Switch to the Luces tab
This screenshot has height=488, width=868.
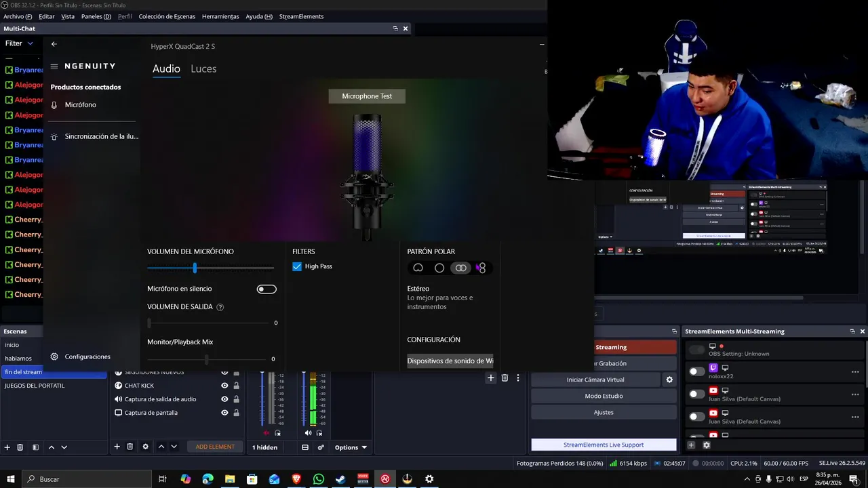(x=203, y=69)
